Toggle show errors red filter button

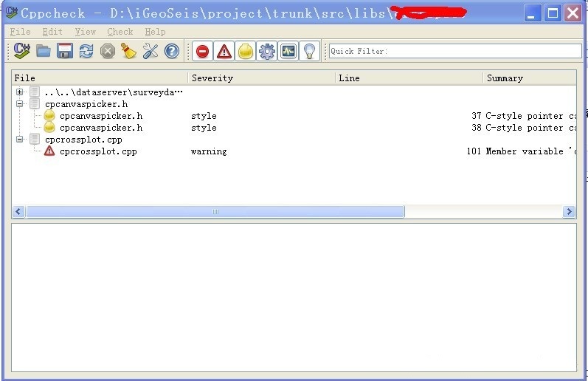point(202,51)
